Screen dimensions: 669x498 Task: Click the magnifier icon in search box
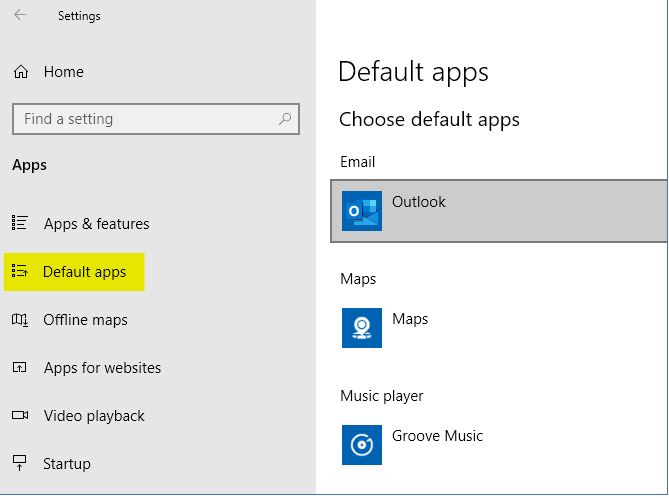pyautogui.click(x=285, y=119)
